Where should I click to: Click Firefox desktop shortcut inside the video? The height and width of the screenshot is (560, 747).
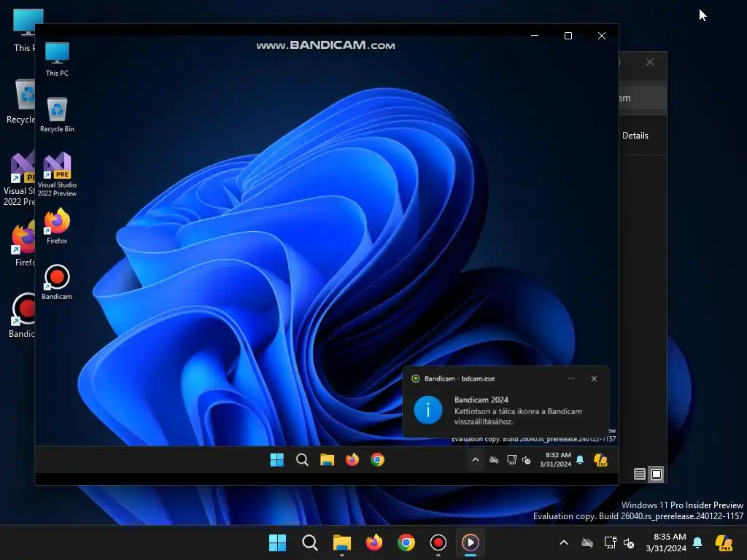[57, 226]
